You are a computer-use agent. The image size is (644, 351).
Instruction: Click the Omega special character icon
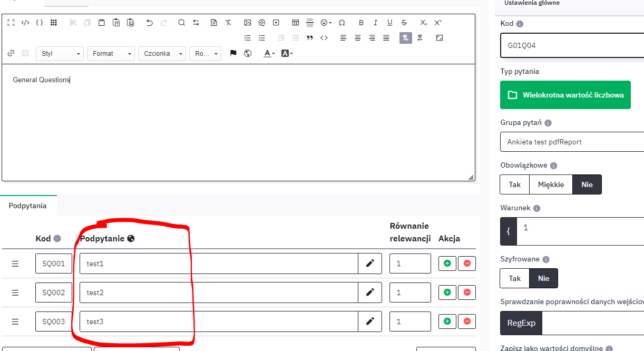342,23
